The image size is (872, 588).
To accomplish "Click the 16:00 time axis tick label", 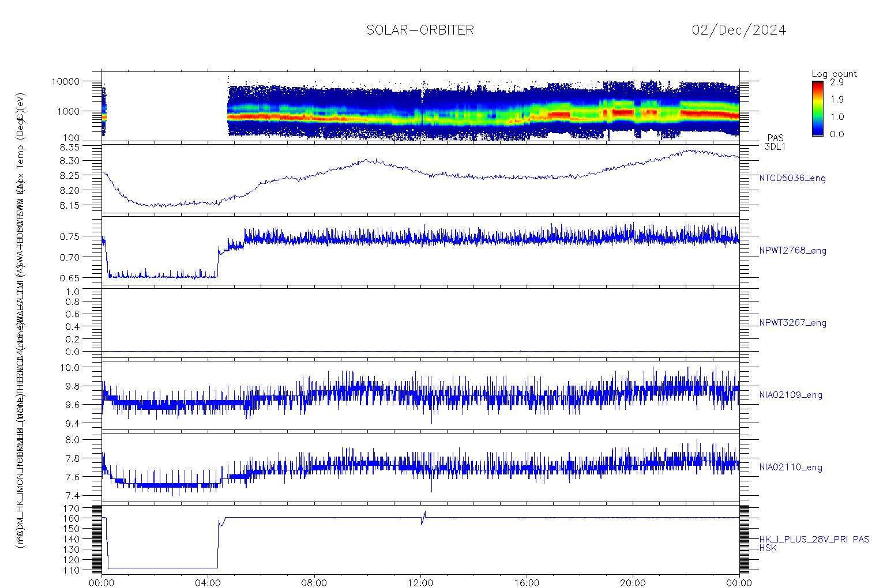I will click(x=527, y=583).
